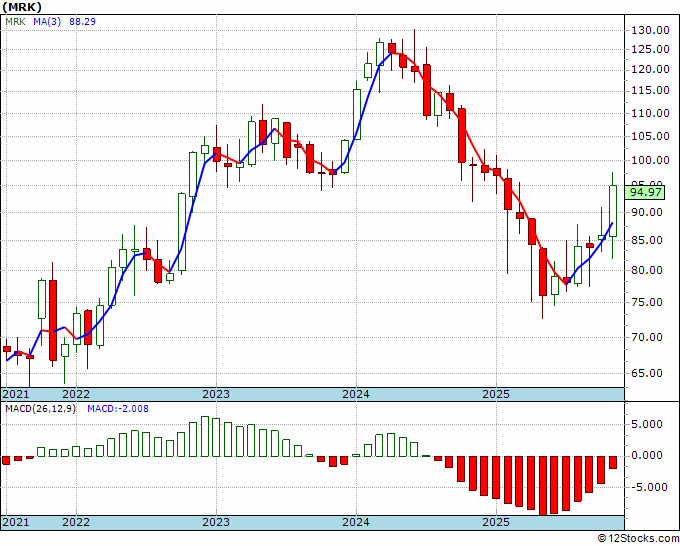Click the 110.00 price axis label

pos(649,113)
